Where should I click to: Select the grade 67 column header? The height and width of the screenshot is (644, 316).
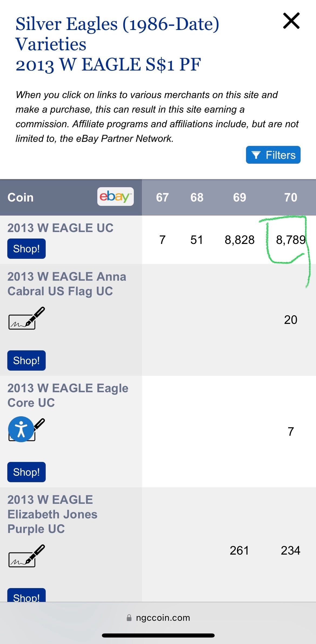(x=162, y=197)
